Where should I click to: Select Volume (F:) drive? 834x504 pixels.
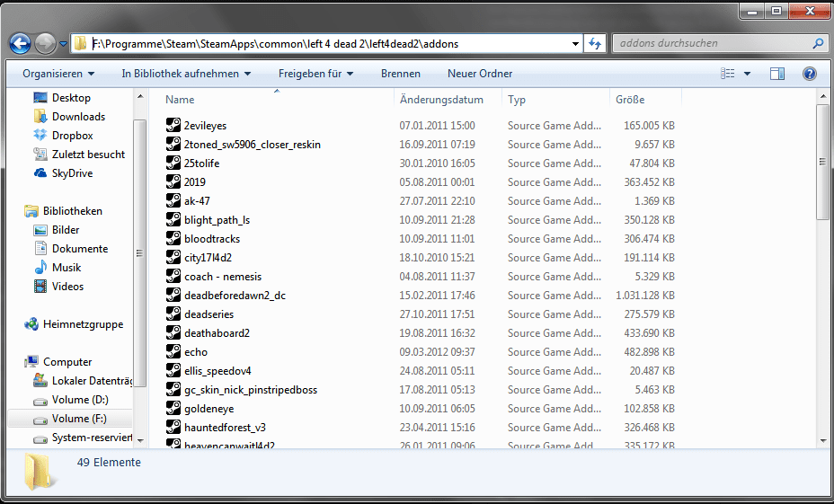coord(79,419)
